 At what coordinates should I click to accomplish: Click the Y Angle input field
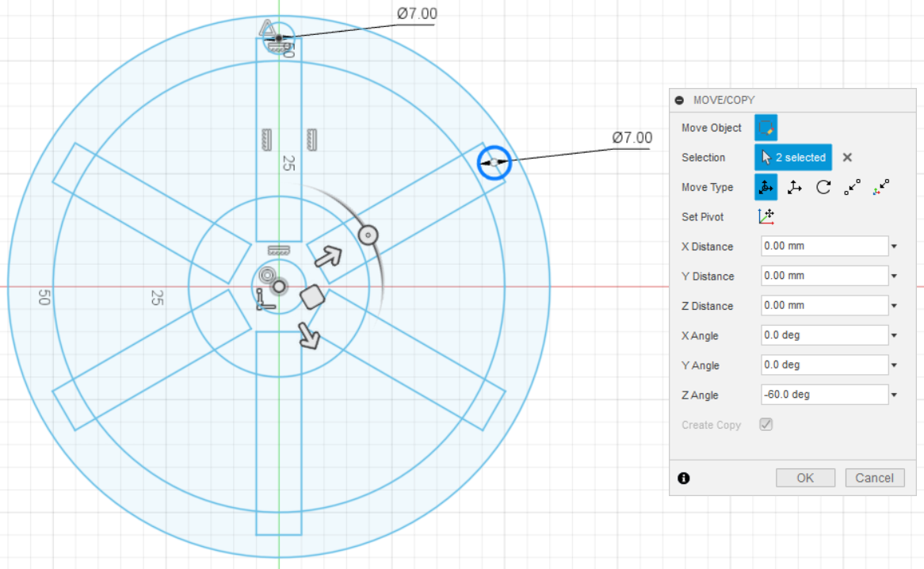click(824, 365)
